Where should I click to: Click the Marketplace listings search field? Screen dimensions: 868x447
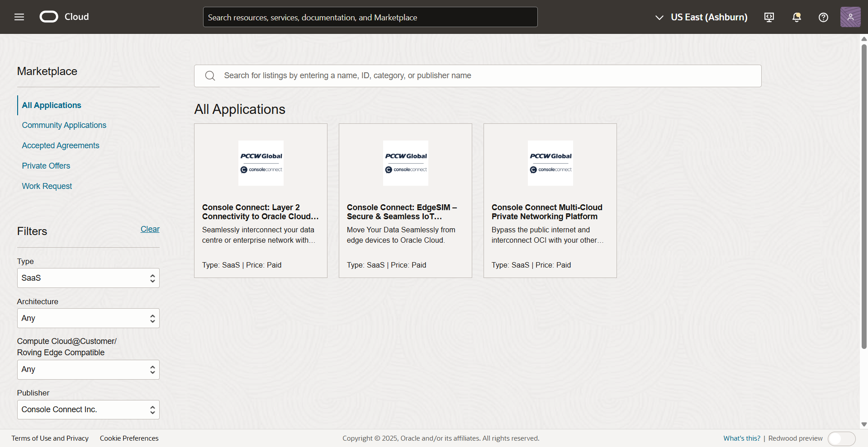point(478,76)
